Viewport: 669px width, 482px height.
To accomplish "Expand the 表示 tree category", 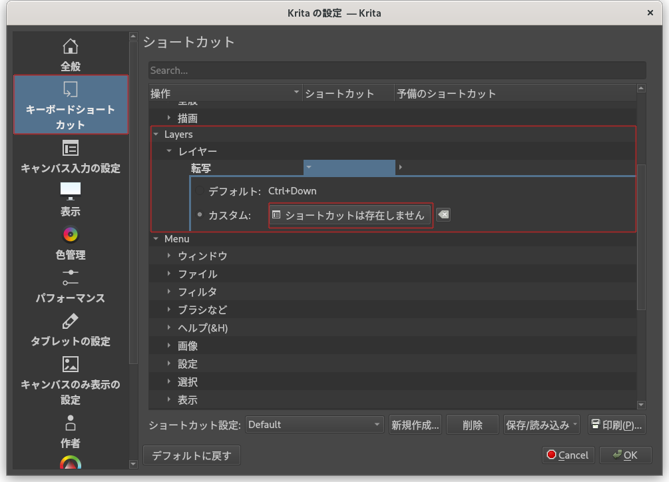I will click(169, 400).
